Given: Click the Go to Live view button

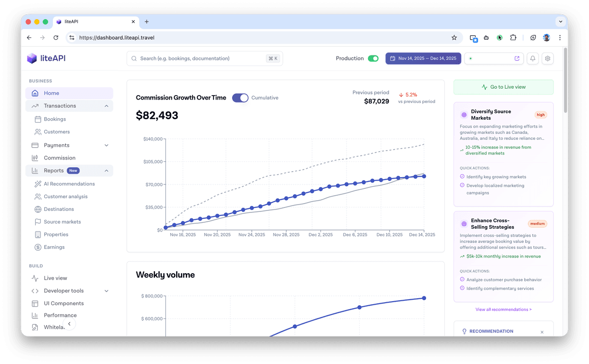Looking at the screenshot, I should click(x=503, y=87).
